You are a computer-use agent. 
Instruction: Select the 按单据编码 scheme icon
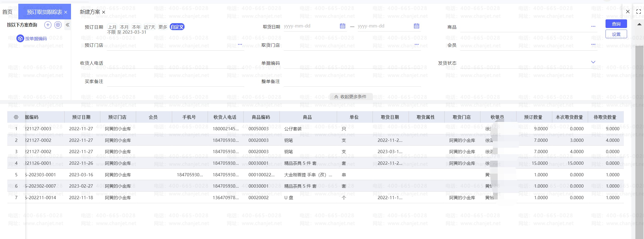pos(20,38)
